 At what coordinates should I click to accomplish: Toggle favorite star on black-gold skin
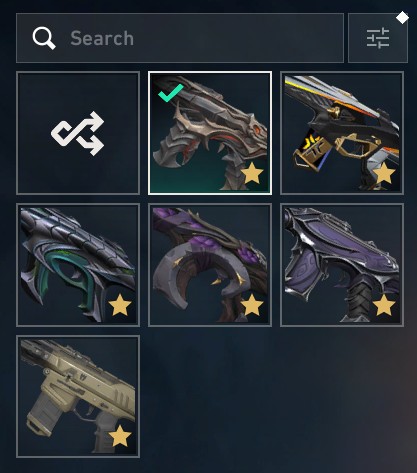click(x=384, y=173)
